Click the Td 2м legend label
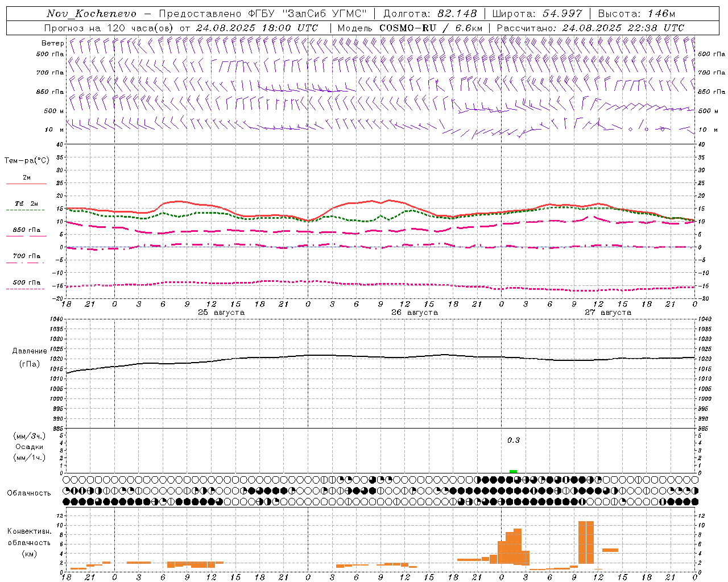The image size is (728, 582). (x=26, y=203)
